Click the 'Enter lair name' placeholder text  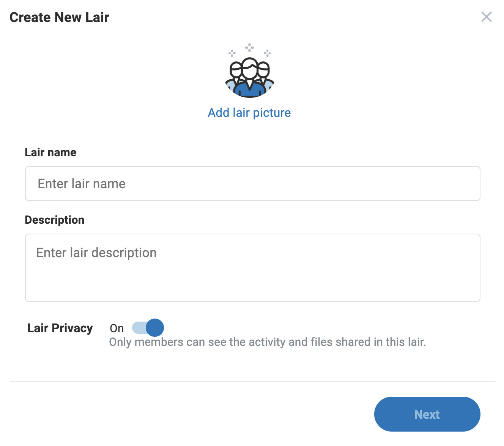pos(82,184)
